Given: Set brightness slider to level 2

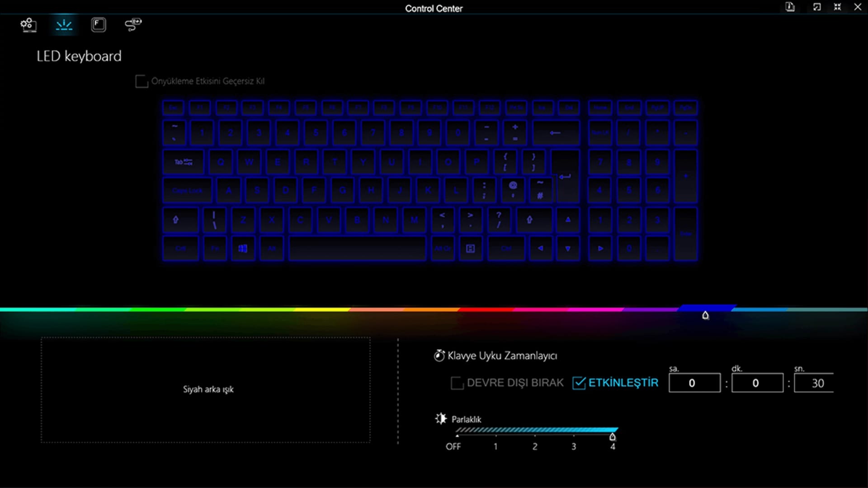Looking at the screenshot, I should tap(535, 435).
